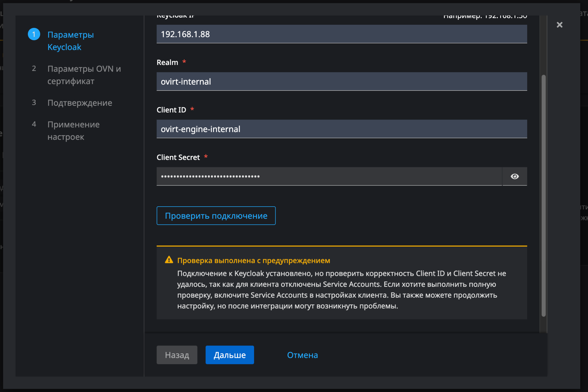Select step 4 number in wizard
The image size is (588, 392).
pyautogui.click(x=34, y=124)
